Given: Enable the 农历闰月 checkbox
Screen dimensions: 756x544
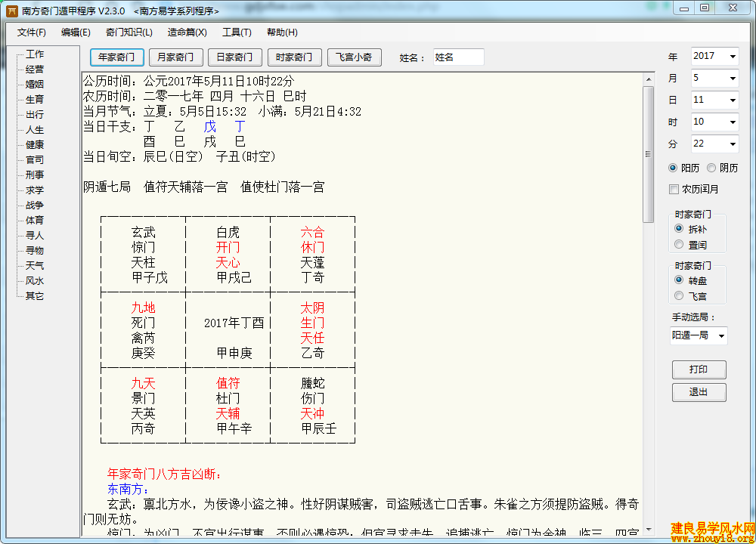Looking at the screenshot, I should [x=674, y=189].
